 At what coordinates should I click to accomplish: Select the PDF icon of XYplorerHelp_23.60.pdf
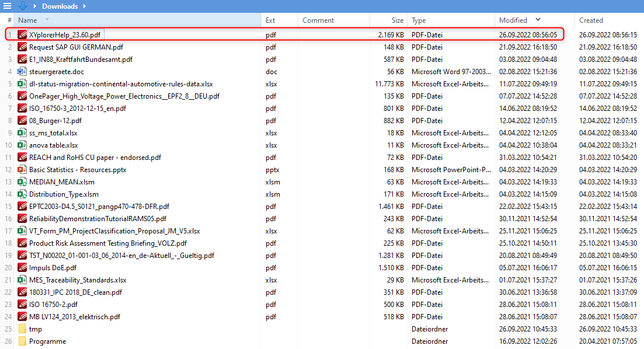click(22, 35)
